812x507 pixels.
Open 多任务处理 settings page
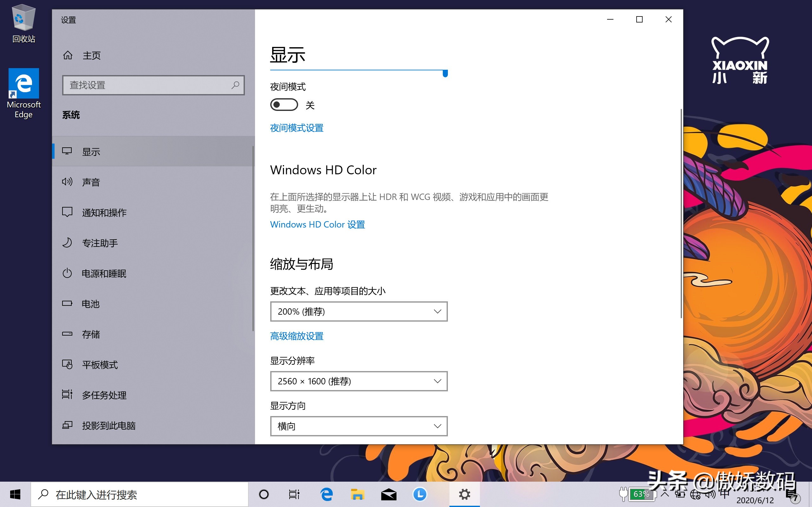pos(104,395)
